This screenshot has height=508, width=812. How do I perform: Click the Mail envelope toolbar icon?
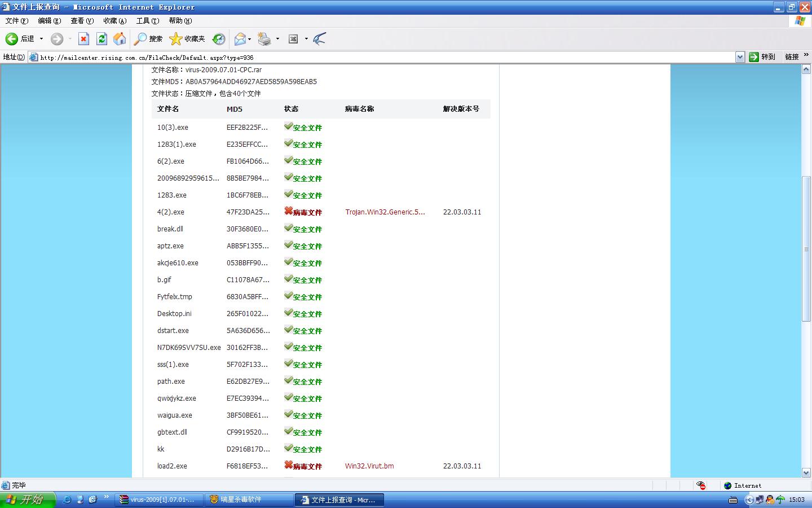240,39
